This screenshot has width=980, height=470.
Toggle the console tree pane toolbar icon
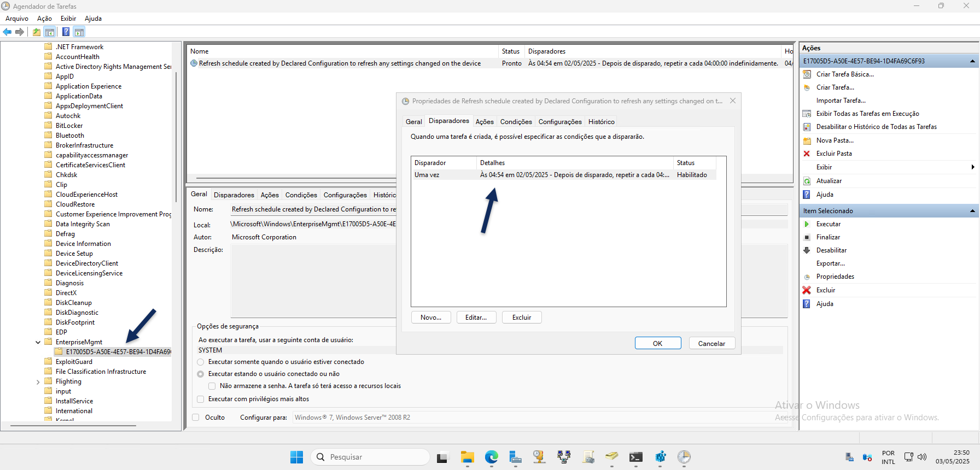[50, 32]
